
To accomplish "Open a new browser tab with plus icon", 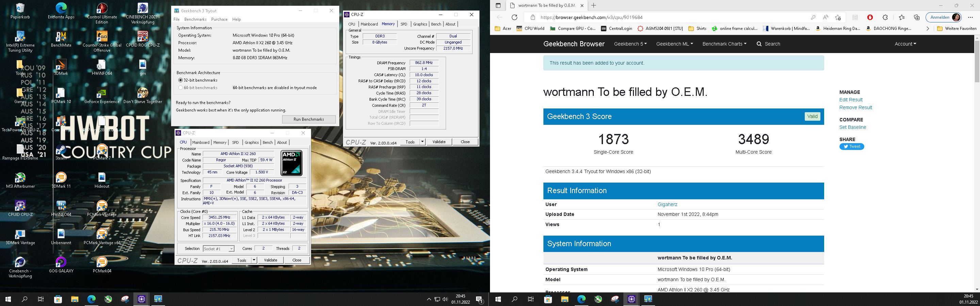I will point(593,5).
